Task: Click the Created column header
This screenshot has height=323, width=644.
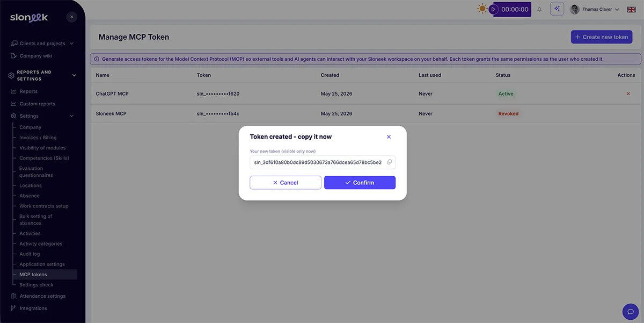Action: click(330, 75)
